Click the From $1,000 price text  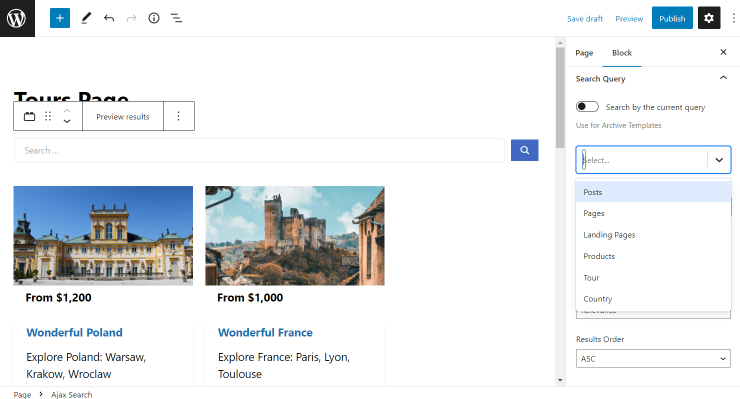(x=250, y=297)
